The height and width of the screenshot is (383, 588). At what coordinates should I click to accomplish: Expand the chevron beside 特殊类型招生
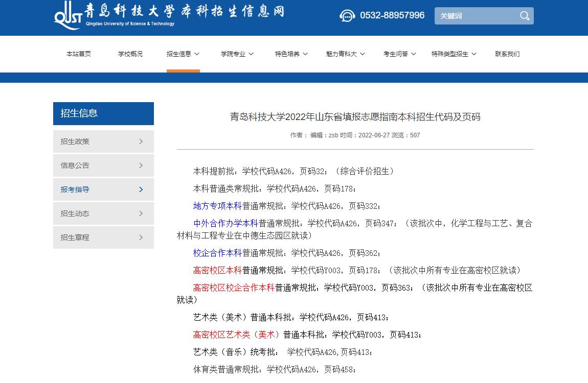474,54
